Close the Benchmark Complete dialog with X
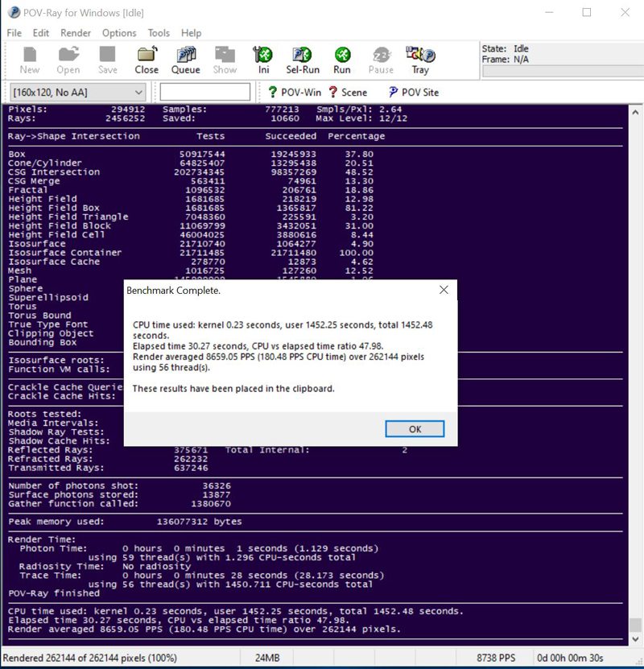 pos(444,290)
